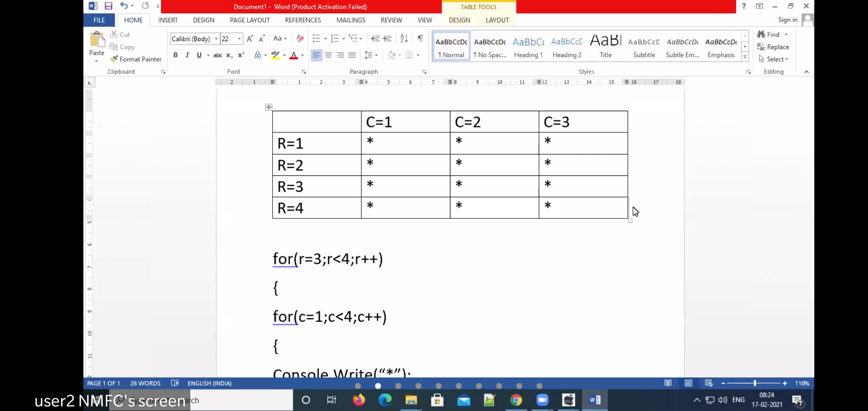Image resolution: width=868 pixels, height=411 pixels.
Task: Click the Increase Indent icon
Action: 388,38
